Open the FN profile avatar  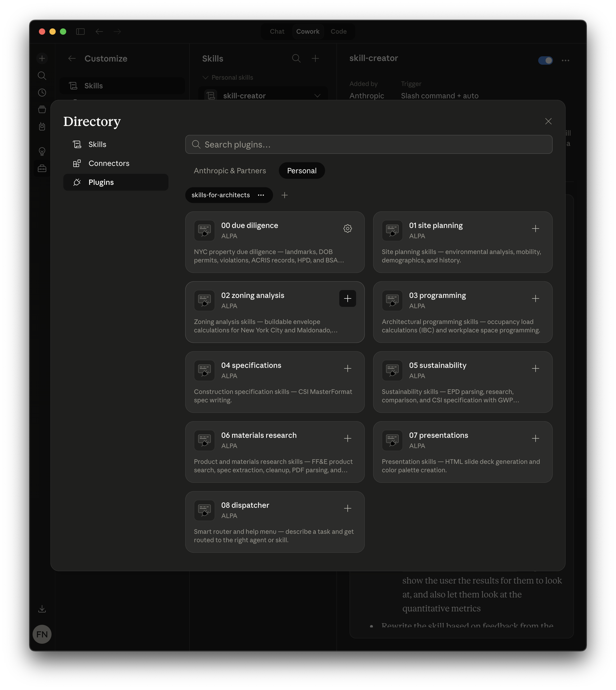point(42,634)
